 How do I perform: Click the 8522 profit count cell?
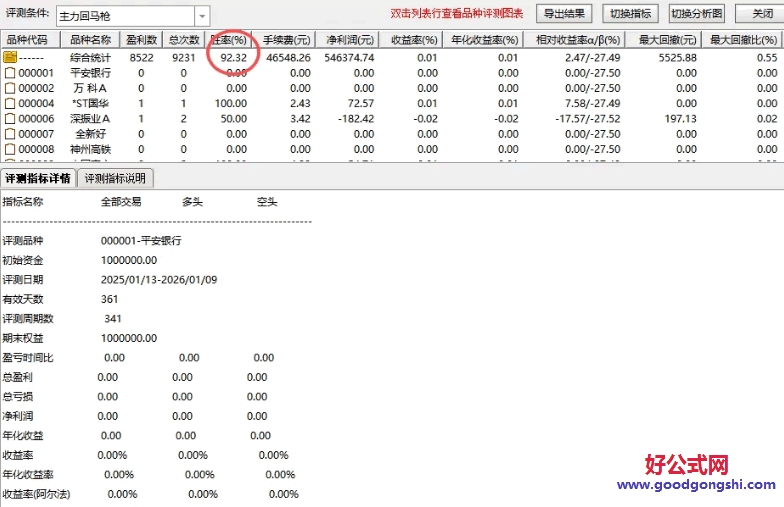[x=142, y=58]
